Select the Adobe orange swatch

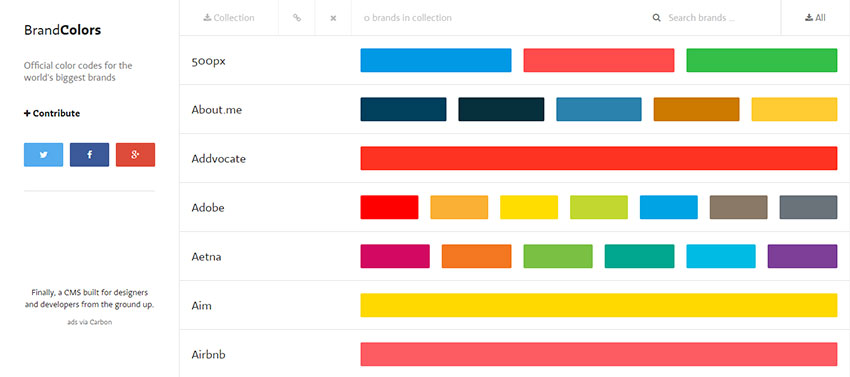tap(459, 207)
